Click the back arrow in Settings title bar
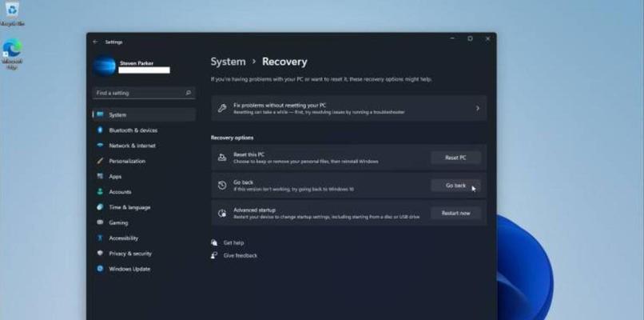The image size is (644, 320). click(x=95, y=42)
